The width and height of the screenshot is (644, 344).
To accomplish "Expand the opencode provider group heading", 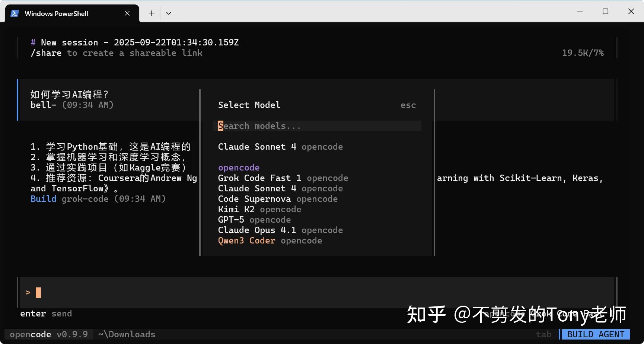I will point(239,167).
